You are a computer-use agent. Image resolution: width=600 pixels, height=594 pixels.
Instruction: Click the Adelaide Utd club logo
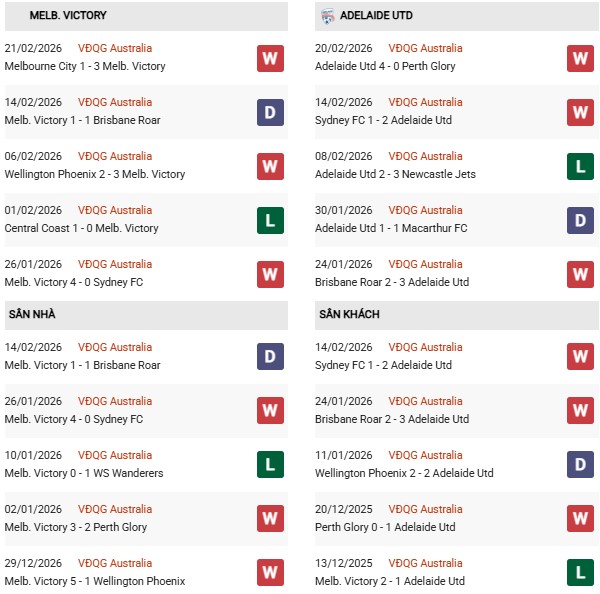[328, 16]
